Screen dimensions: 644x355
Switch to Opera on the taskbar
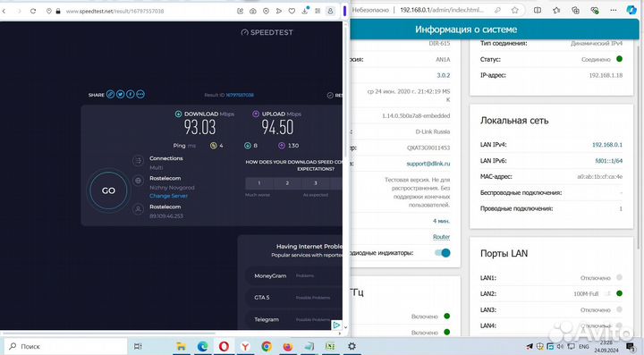[224, 347]
